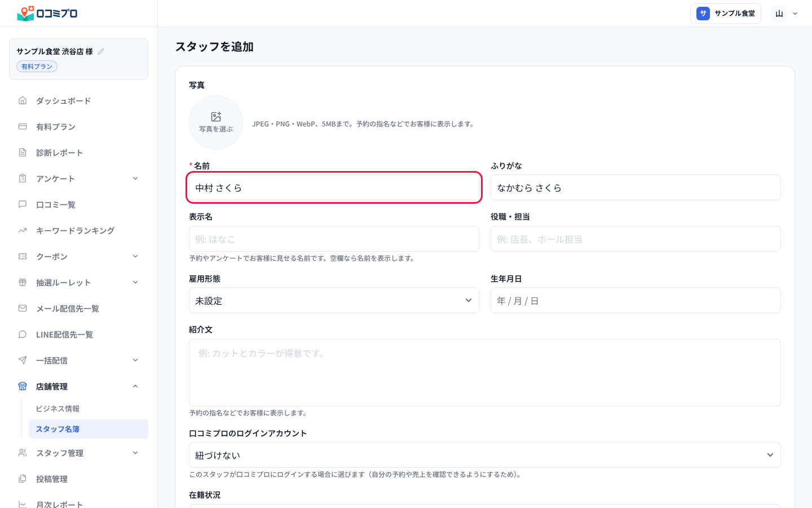
Task: Open the 雇用形態 dropdown showing 未設定
Action: [x=334, y=300]
